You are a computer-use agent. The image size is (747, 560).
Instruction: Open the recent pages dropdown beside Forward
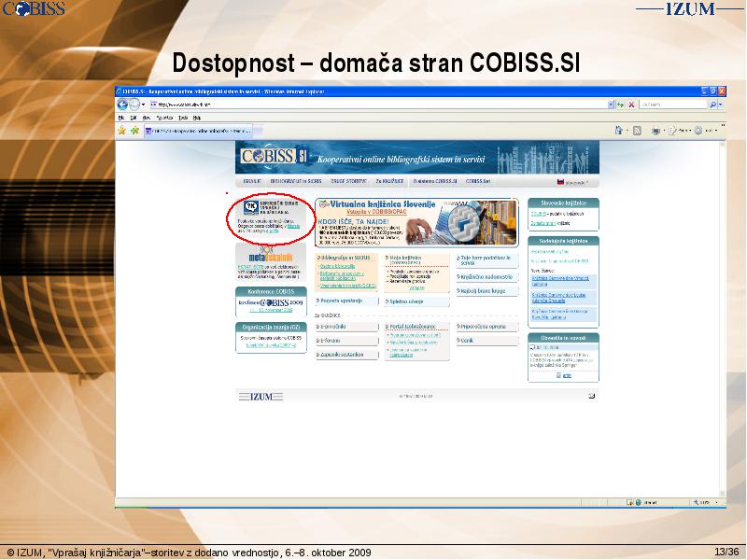click(144, 105)
